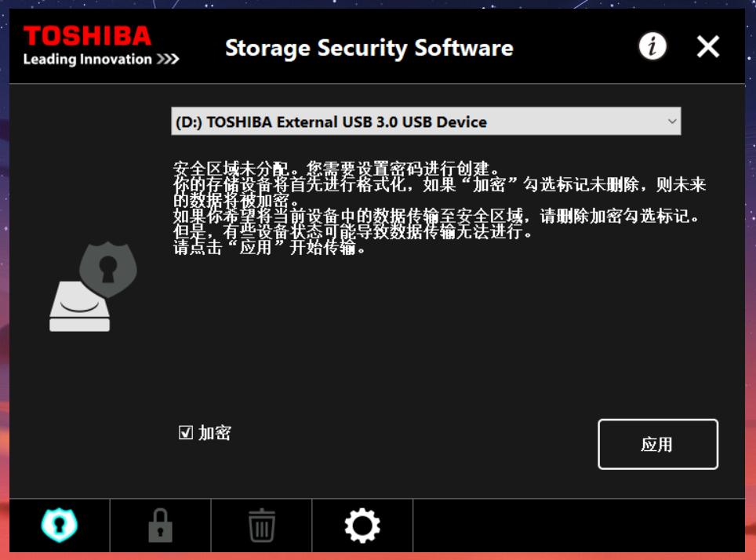Click the line starting with 但是,有些设备

pyautogui.click(x=353, y=233)
